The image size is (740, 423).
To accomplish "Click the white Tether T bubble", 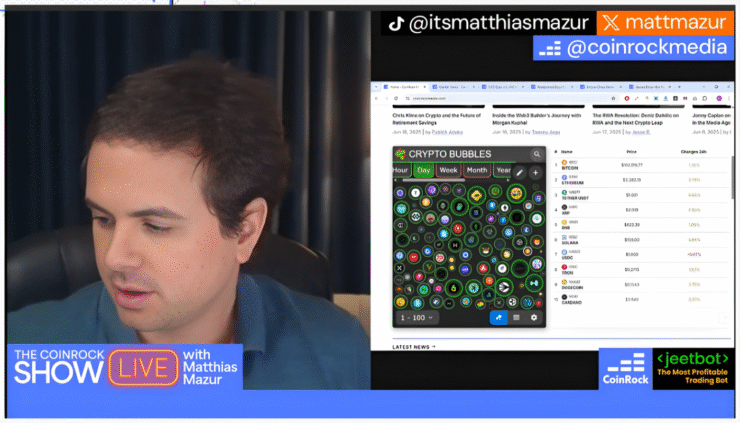I will 415,192.
